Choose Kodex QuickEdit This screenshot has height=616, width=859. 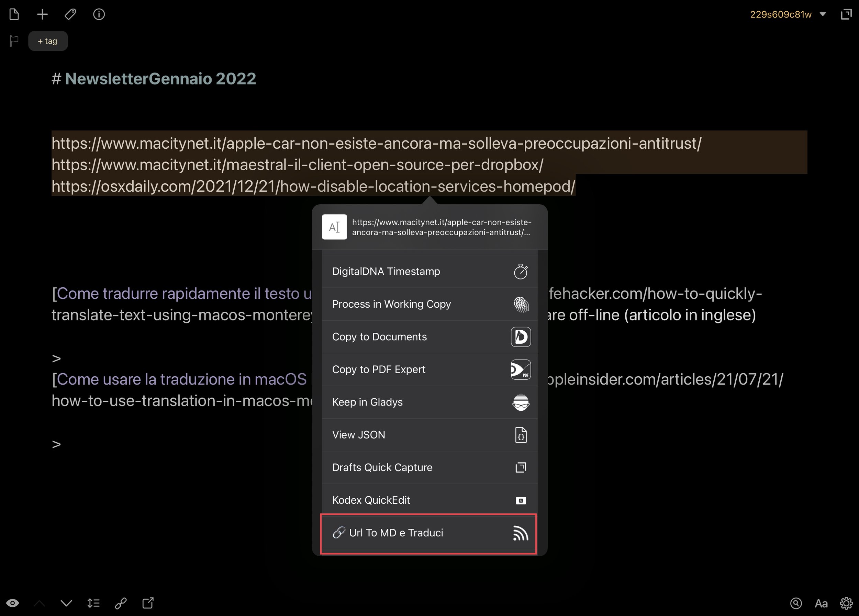(x=429, y=500)
